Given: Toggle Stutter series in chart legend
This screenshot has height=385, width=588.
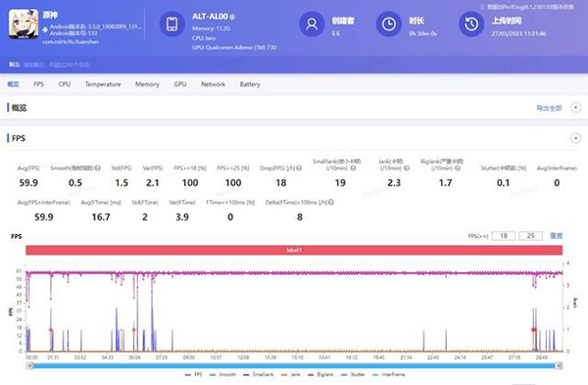Looking at the screenshot, I should 353,374.
